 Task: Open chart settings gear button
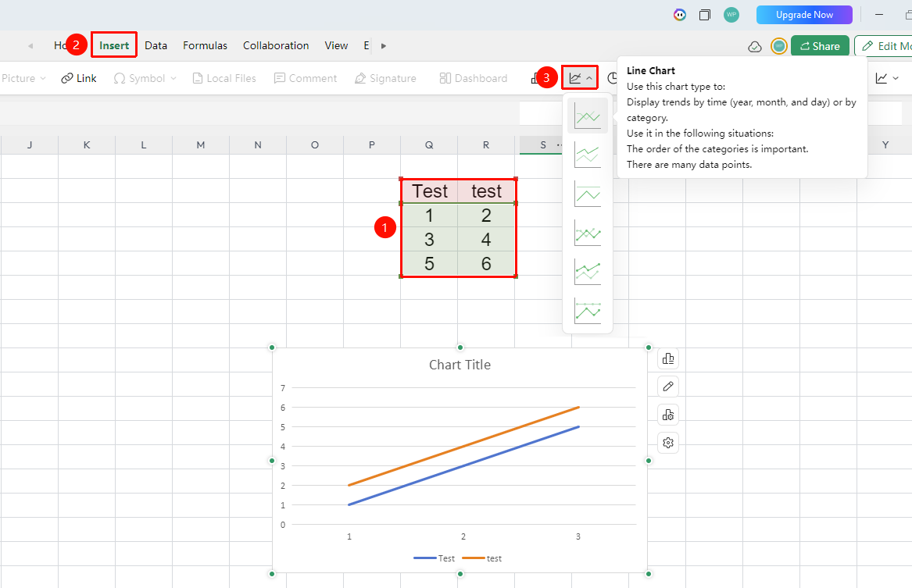click(x=668, y=443)
